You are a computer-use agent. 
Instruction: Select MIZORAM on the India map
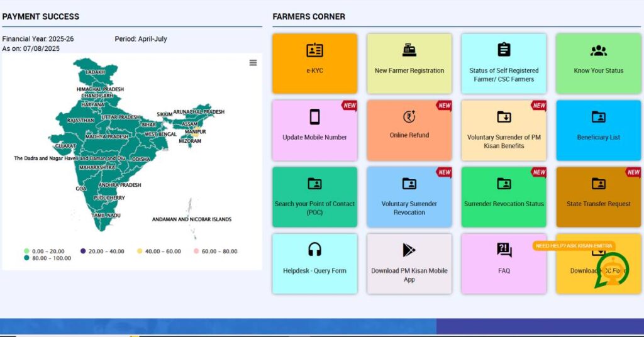click(x=190, y=141)
